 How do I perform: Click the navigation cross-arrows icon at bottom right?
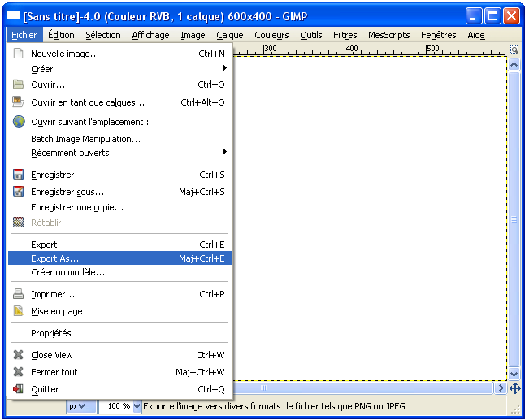[x=514, y=388]
